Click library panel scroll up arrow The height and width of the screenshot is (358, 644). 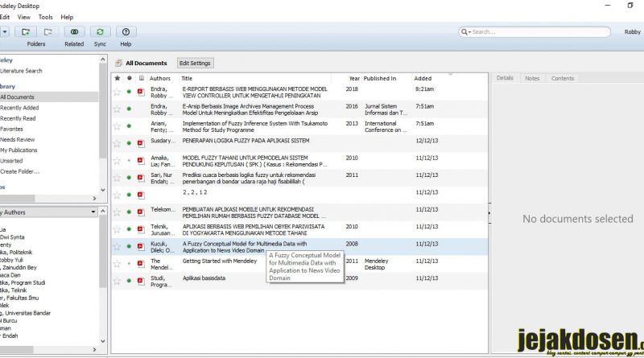click(x=103, y=60)
